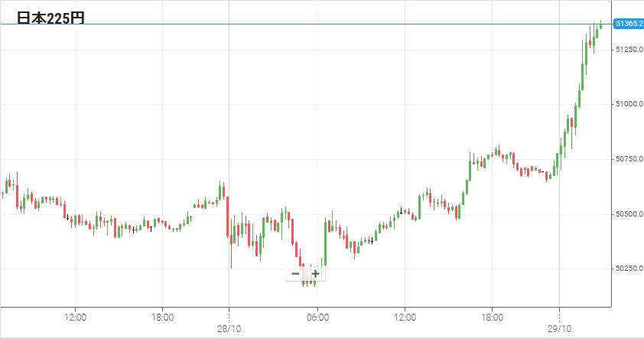This screenshot has width=644, height=339.
Task: Click the 50250.0 price axis label
Action: tap(628, 268)
